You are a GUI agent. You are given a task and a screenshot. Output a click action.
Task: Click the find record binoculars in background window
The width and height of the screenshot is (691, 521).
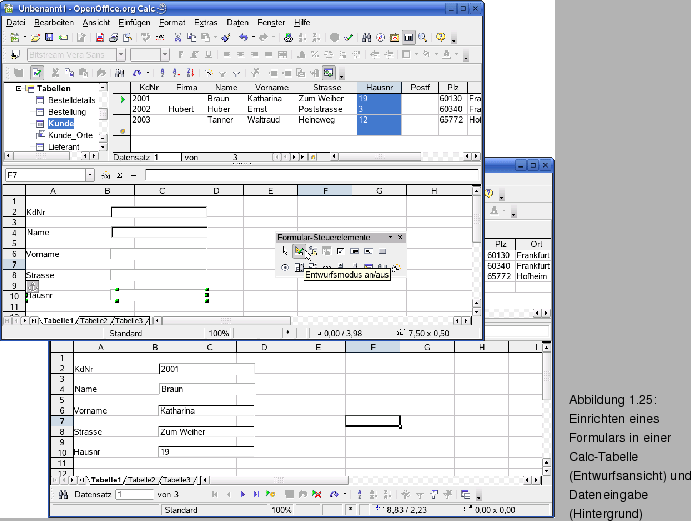[64, 494]
